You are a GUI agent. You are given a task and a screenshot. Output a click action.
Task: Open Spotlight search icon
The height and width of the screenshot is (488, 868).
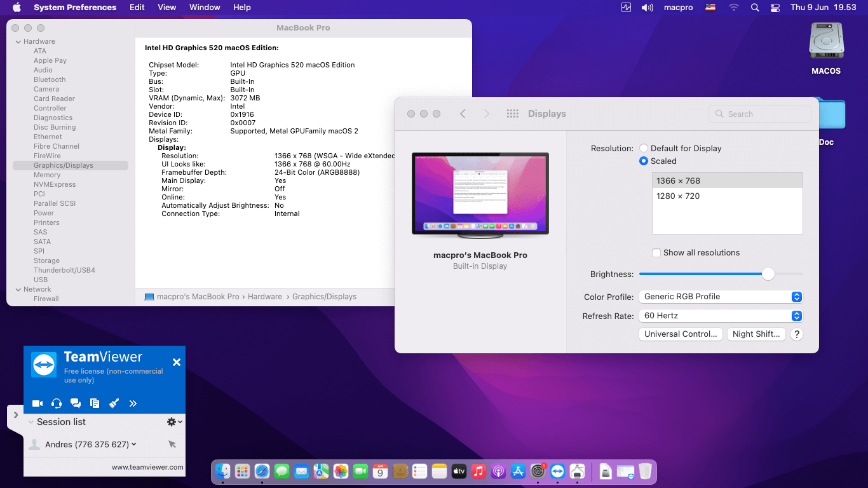[755, 8]
